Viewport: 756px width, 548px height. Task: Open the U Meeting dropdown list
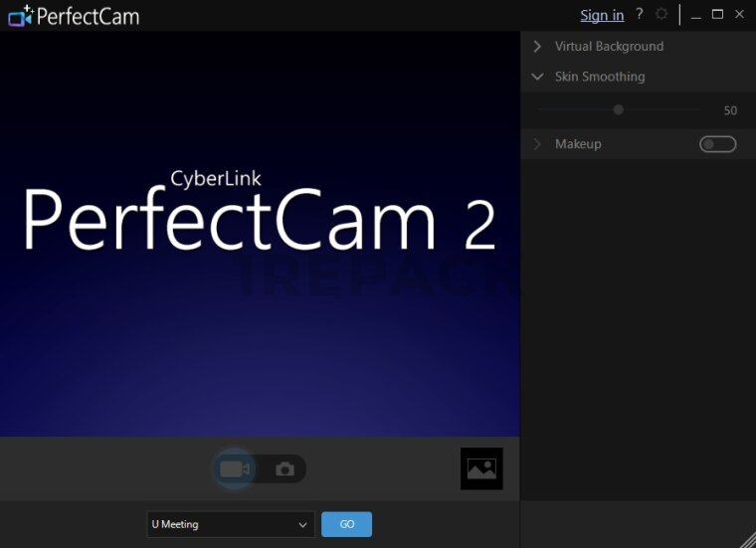(x=302, y=525)
